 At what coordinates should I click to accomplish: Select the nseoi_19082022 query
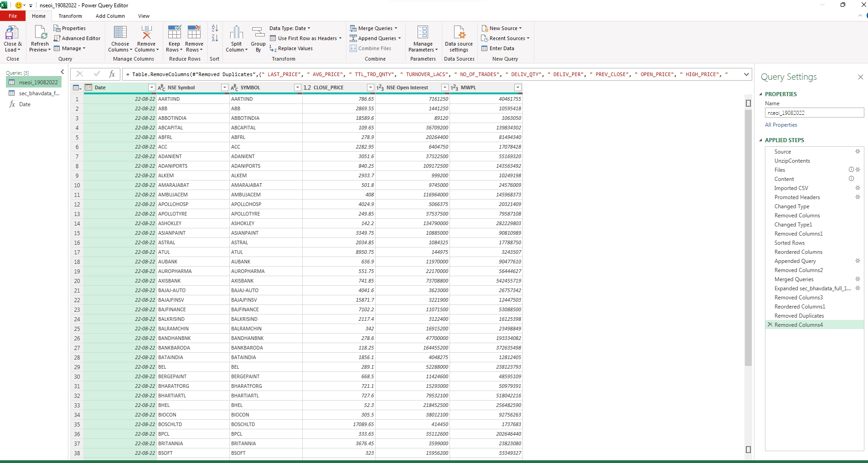34,82
